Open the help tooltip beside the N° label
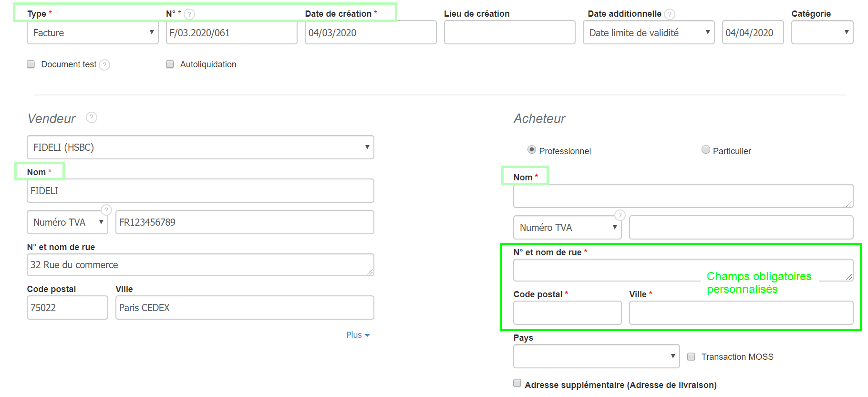This screenshot has width=868, height=397. pos(189,14)
